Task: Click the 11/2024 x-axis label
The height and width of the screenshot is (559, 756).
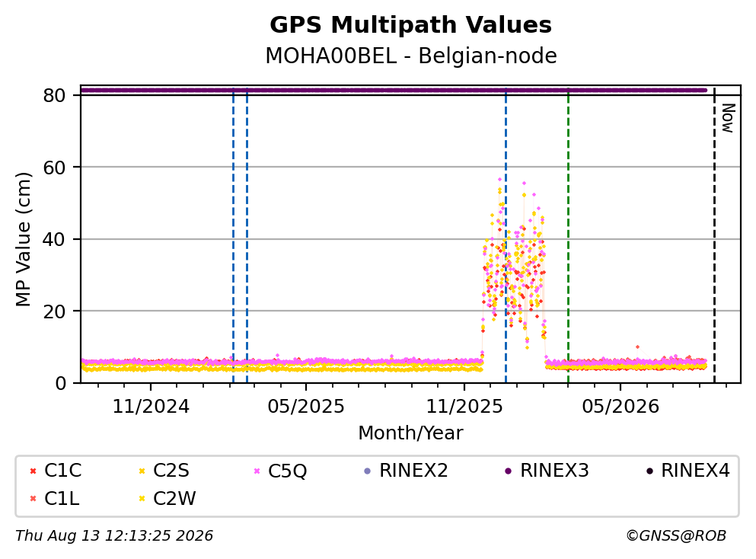Action: [x=151, y=407]
